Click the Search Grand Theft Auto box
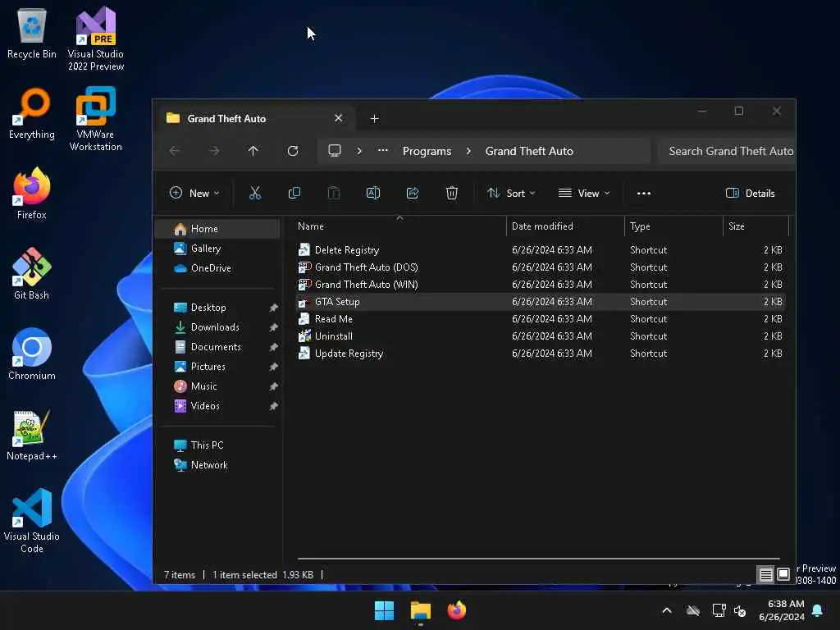This screenshot has height=630, width=840. point(727,151)
